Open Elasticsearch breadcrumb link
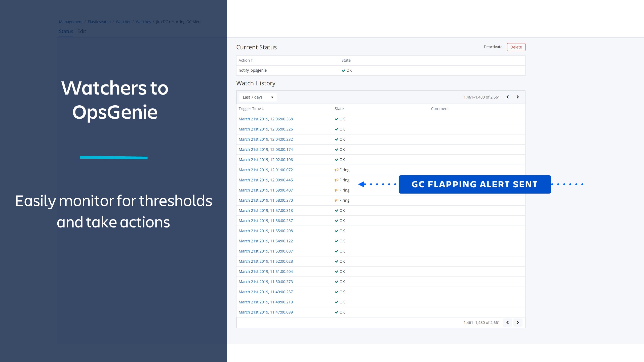The height and width of the screenshot is (362, 644). click(99, 22)
